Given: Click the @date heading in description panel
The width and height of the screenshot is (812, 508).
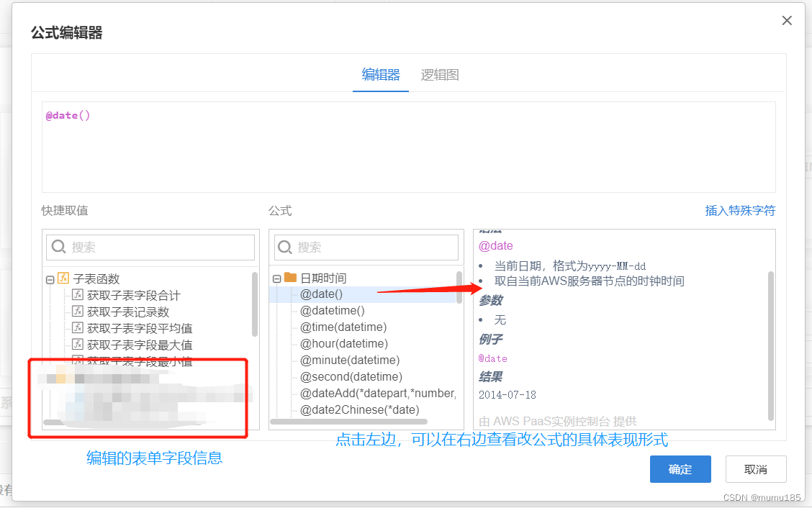Looking at the screenshot, I should [x=495, y=246].
